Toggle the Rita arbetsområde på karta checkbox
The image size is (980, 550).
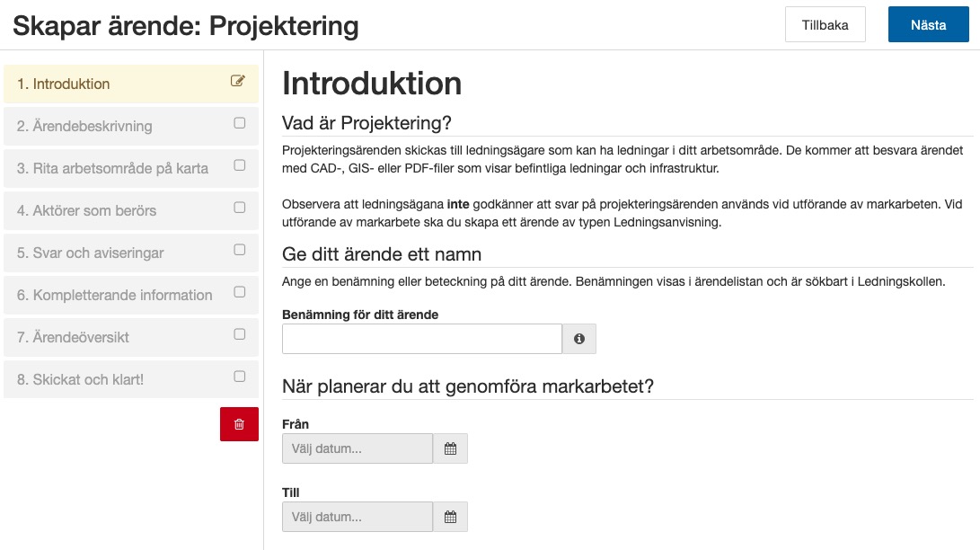pyautogui.click(x=238, y=167)
